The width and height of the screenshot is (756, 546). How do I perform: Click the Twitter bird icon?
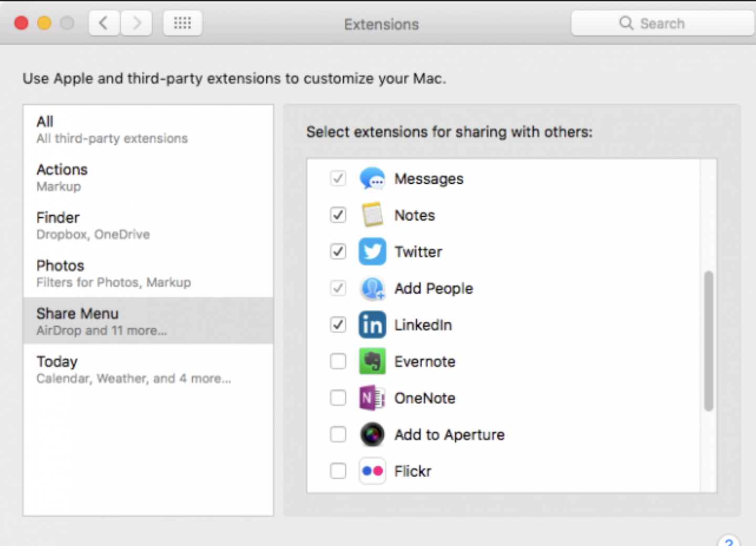tap(372, 251)
